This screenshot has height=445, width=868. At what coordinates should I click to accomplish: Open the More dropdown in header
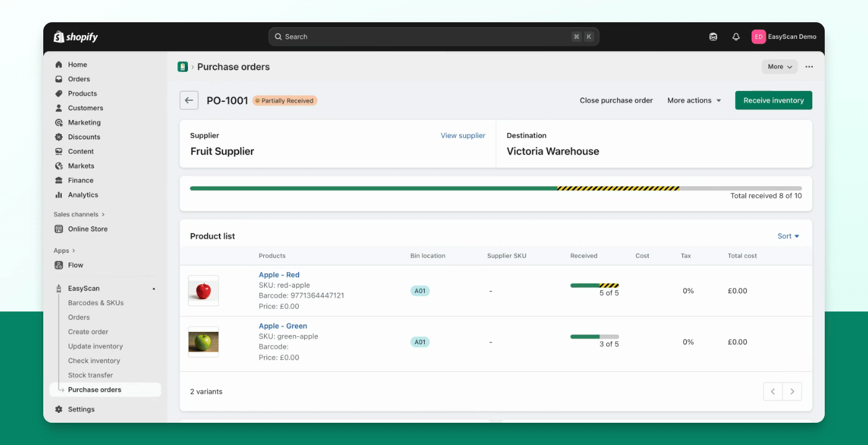pyautogui.click(x=780, y=67)
